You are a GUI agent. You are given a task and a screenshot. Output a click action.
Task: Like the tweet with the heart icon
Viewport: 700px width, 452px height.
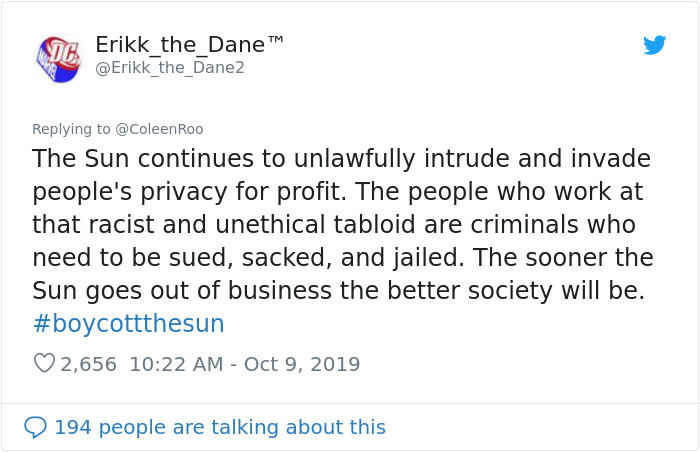point(44,364)
